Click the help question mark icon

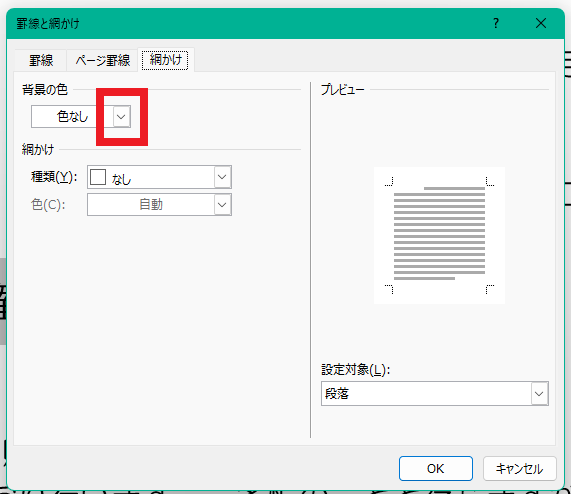click(496, 24)
